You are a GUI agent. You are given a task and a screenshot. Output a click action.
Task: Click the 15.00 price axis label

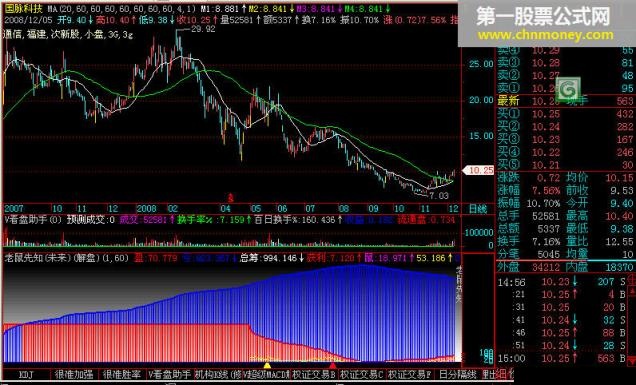[x=481, y=136]
